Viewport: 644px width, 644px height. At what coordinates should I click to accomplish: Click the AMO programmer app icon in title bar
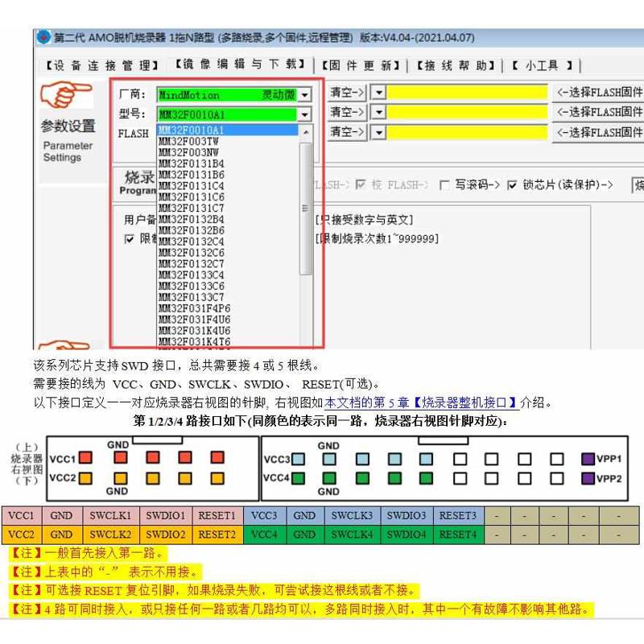click(x=43, y=37)
